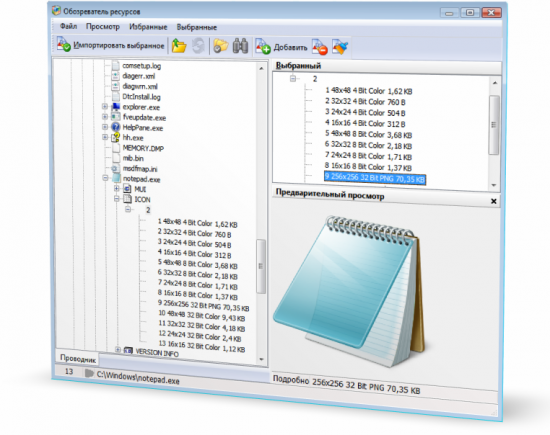Click the hh.exe help icon
Image resolution: width=550 pixels, height=435 pixels.
pos(116,137)
